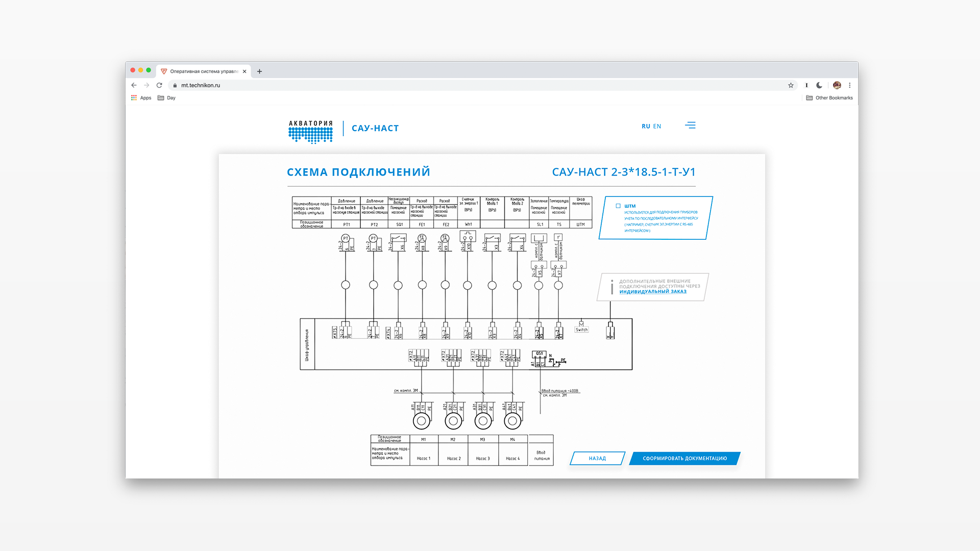Viewport: 980px width, 551px height.
Task: Open Chrome profile avatar
Action: (x=837, y=85)
